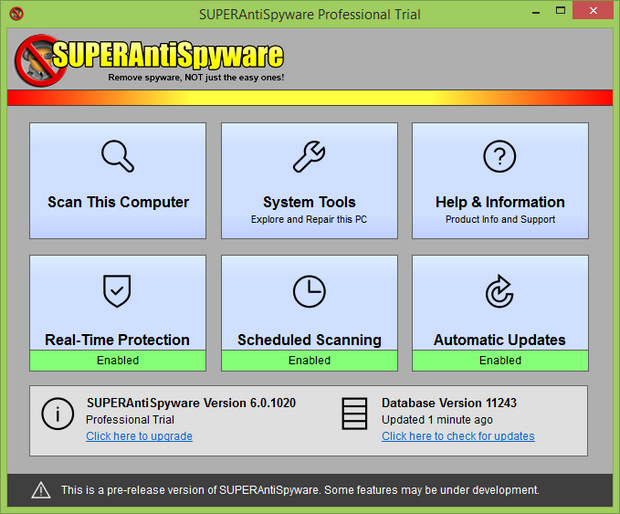Close the SUPERAntiSpyware window

click(x=593, y=11)
